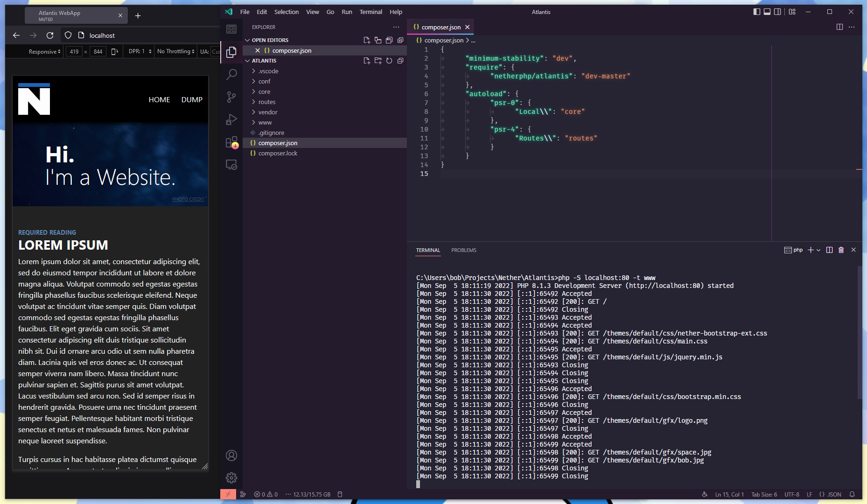Click the JSON language mode in status bar

coord(831,494)
